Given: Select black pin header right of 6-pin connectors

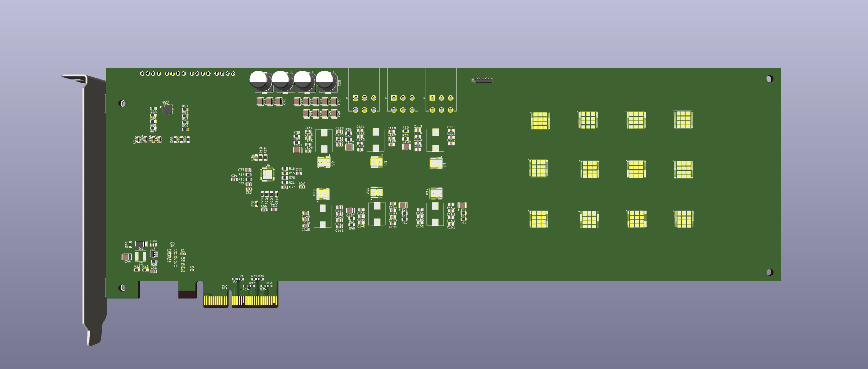Looking at the screenshot, I should coord(484,80).
